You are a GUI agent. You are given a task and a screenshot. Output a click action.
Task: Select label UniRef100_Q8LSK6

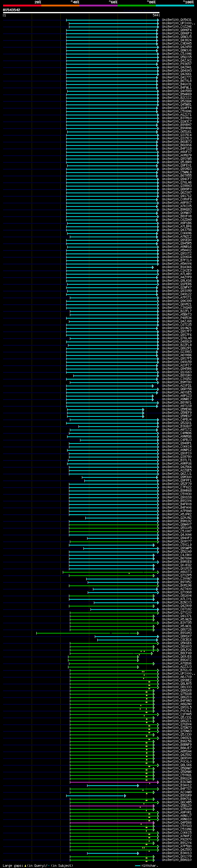[176, 765]
